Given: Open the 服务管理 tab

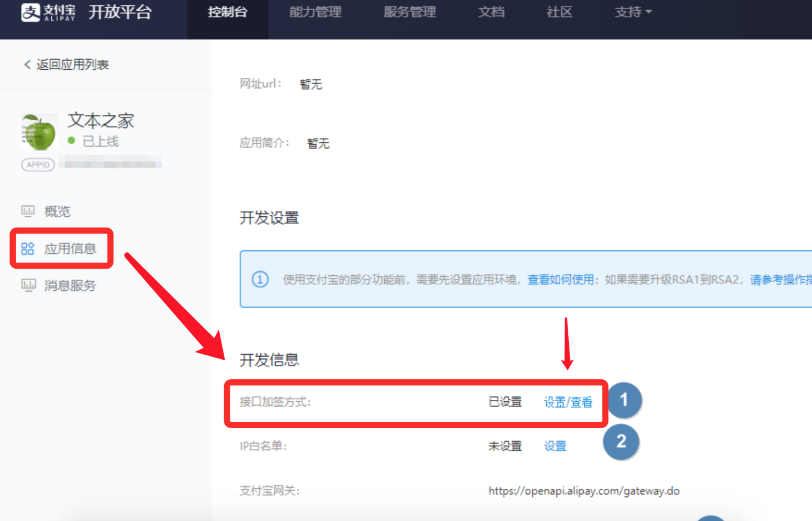Looking at the screenshot, I should click(x=409, y=12).
